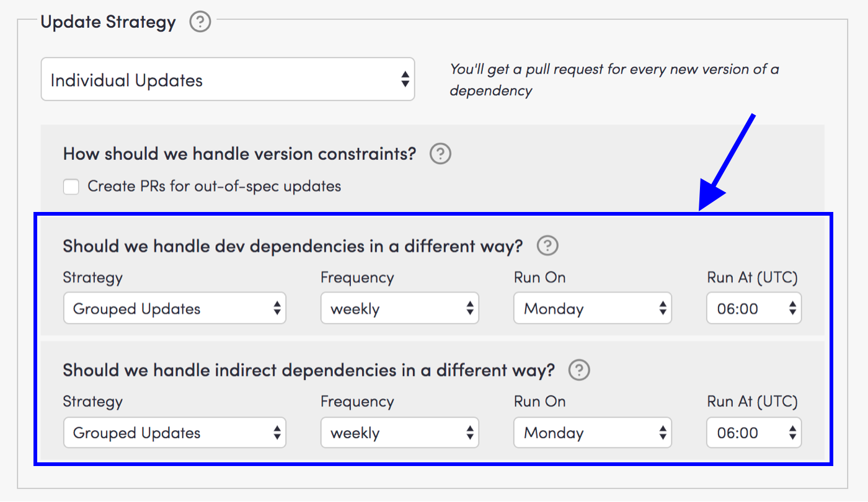Viewport: 868px width, 502px height.
Task: Open the Individual Updates strategy dropdown
Action: coord(228,80)
